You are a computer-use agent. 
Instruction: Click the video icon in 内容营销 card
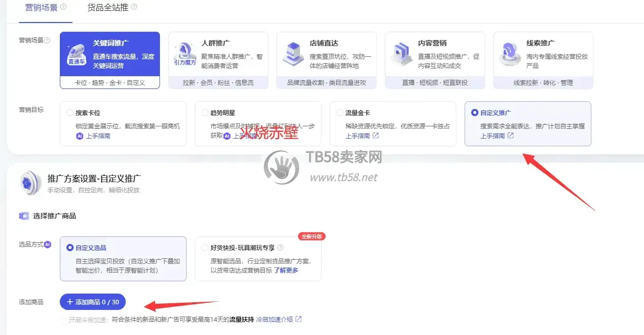point(401,54)
